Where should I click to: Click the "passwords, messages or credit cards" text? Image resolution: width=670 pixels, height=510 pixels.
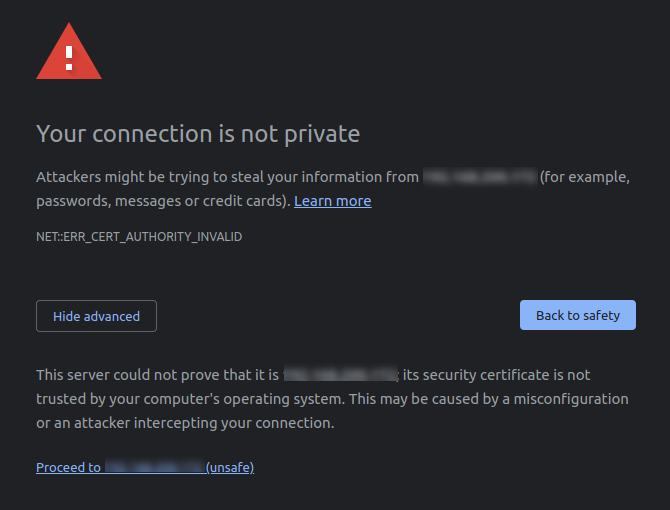pos(162,201)
